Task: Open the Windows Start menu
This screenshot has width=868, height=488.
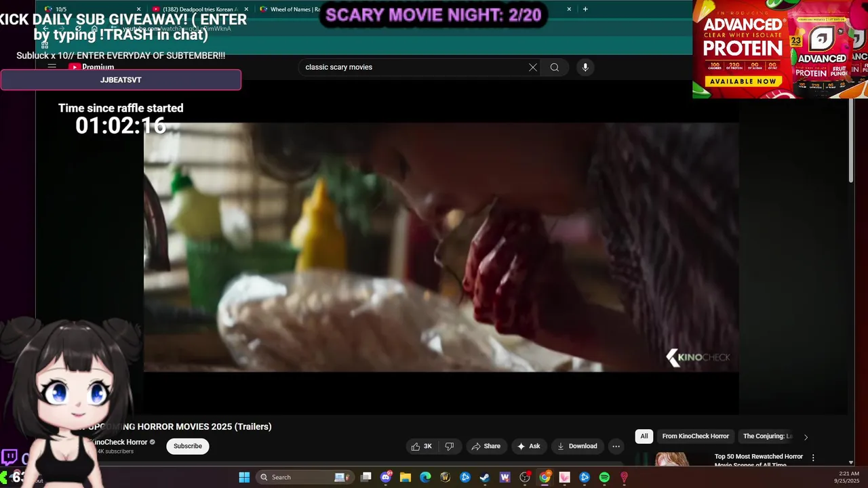Action: pyautogui.click(x=244, y=477)
